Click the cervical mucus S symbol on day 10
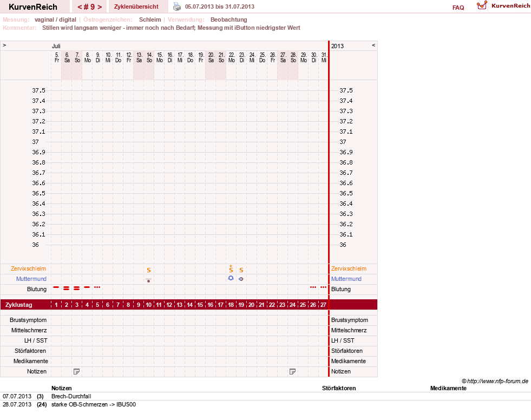This screenshot has width=531, height=420. [x=149, y=270]
